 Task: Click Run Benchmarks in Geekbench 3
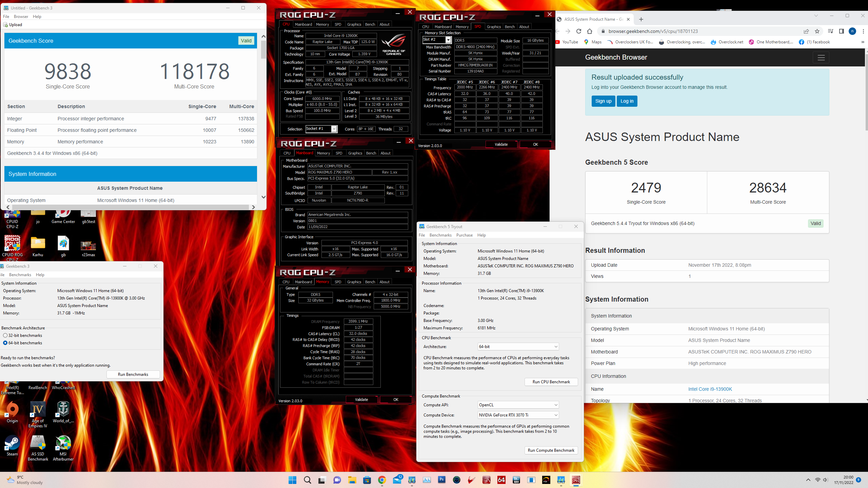[x=133, y=374]
